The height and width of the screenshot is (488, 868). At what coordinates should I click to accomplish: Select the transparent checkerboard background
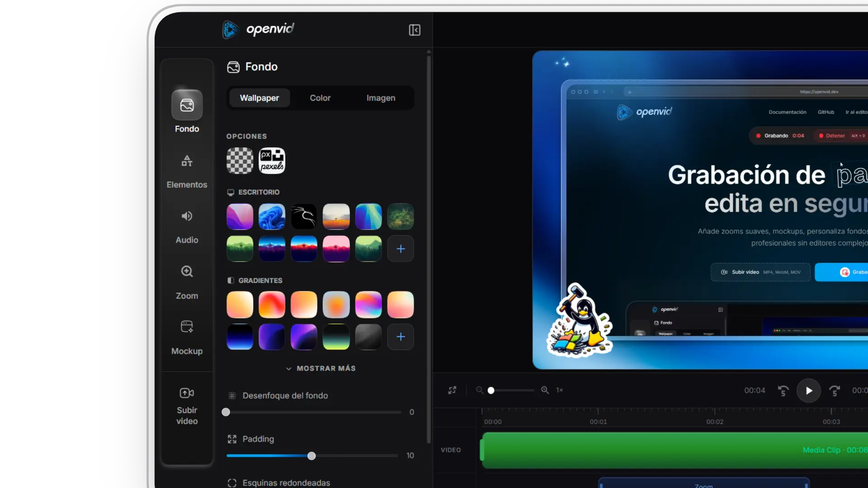click(240, 160)
